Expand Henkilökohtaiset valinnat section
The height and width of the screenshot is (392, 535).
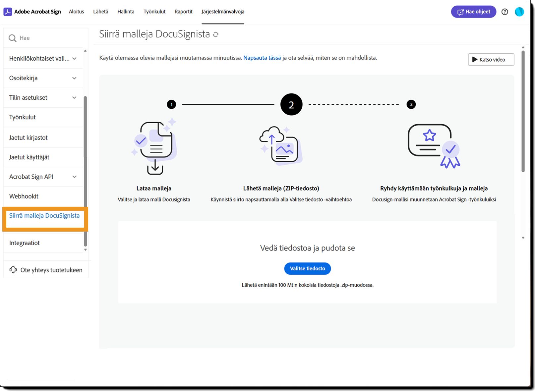click(x=74, y=59)
